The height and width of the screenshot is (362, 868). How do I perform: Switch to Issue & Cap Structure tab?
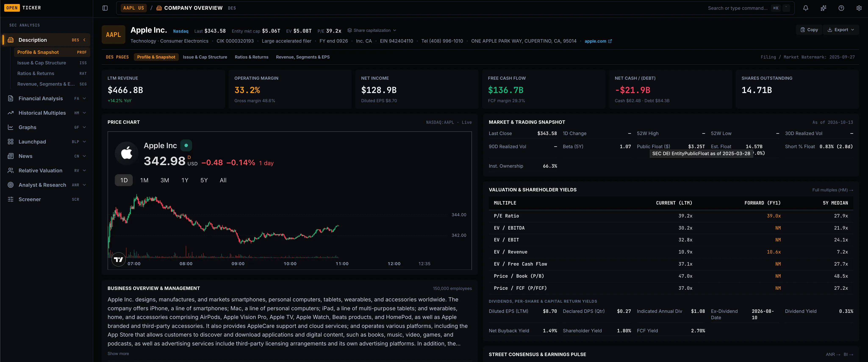205,57
